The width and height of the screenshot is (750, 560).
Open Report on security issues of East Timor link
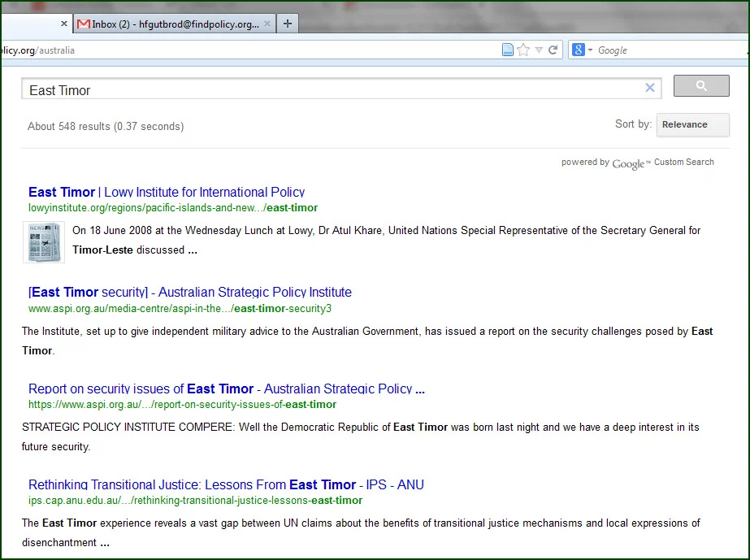pyautogui.click(x=226, y=389)
